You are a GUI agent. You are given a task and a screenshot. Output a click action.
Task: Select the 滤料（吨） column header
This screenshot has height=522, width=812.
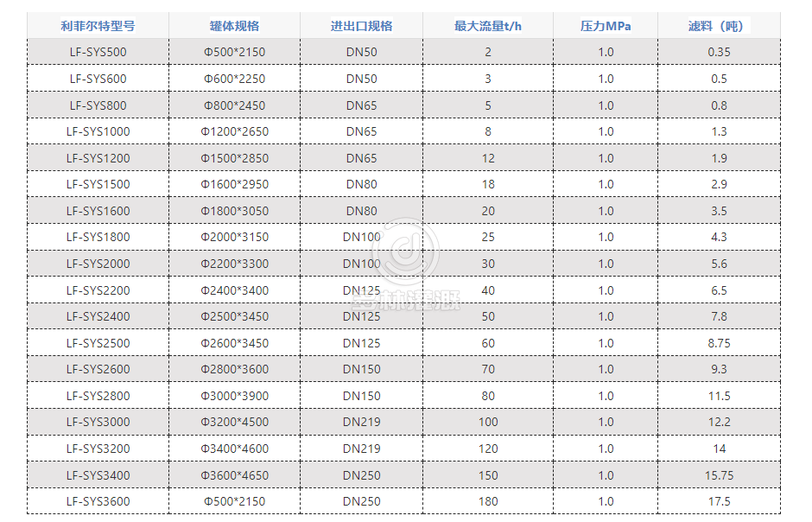point(719,26)
